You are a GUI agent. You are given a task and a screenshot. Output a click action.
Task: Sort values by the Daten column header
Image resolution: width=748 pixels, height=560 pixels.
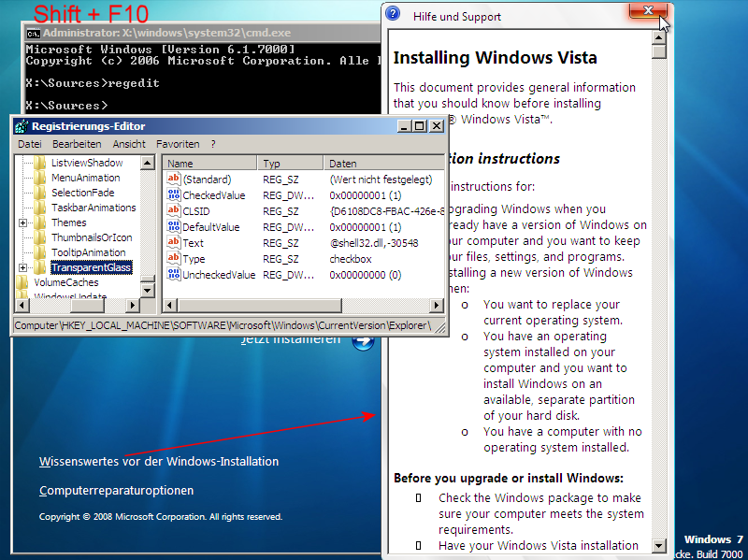[x=384, y=163]
